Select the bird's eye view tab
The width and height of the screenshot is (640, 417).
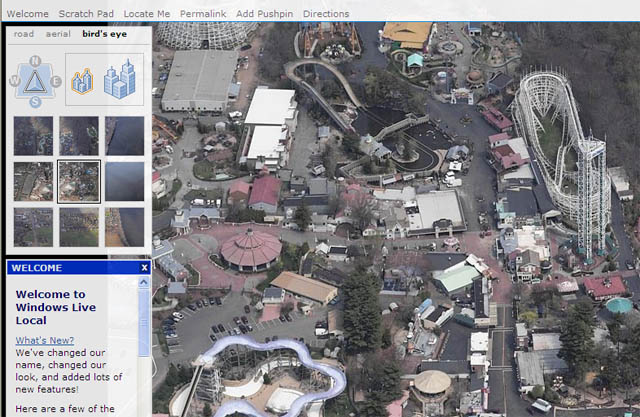pyautogui.click(x=104, y=34)
